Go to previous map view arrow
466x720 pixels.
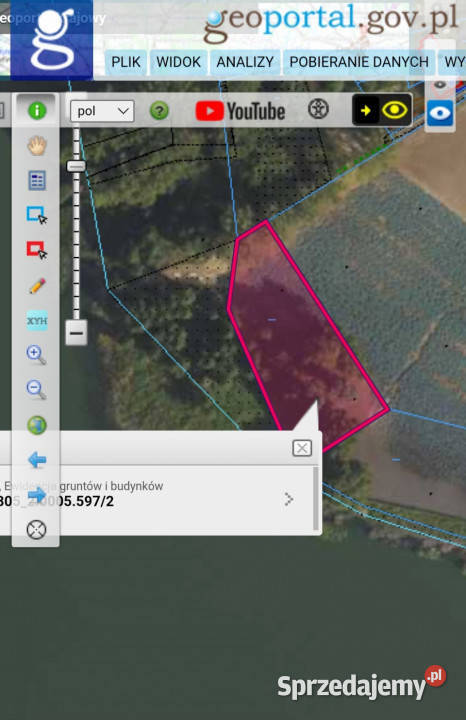point(37,460)
